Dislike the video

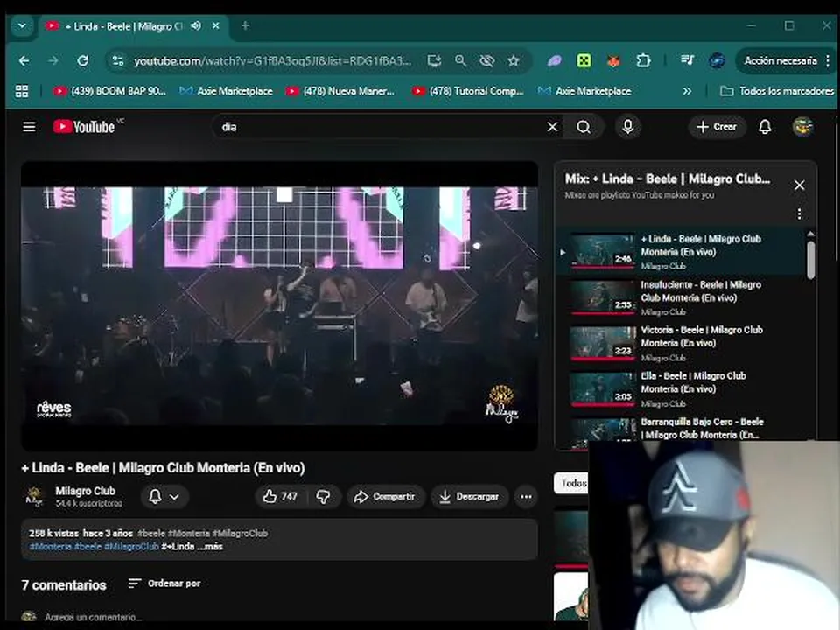(323, 497)
